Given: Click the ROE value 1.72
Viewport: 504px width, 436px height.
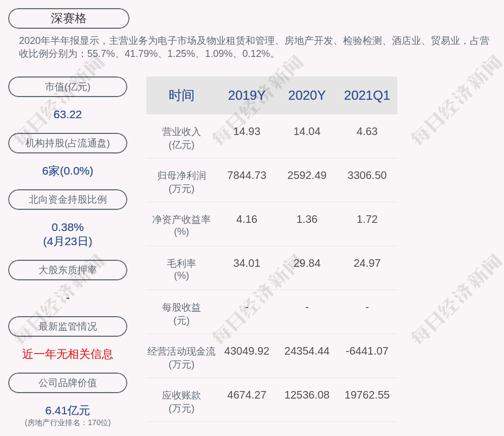Looking at the screenshot, I should click(367, 219).
